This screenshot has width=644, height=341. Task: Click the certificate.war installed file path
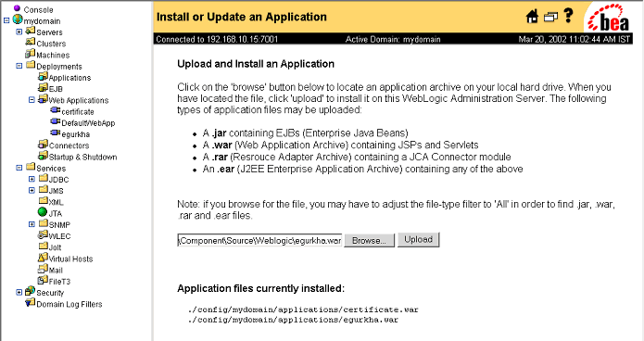pos(303,309)
